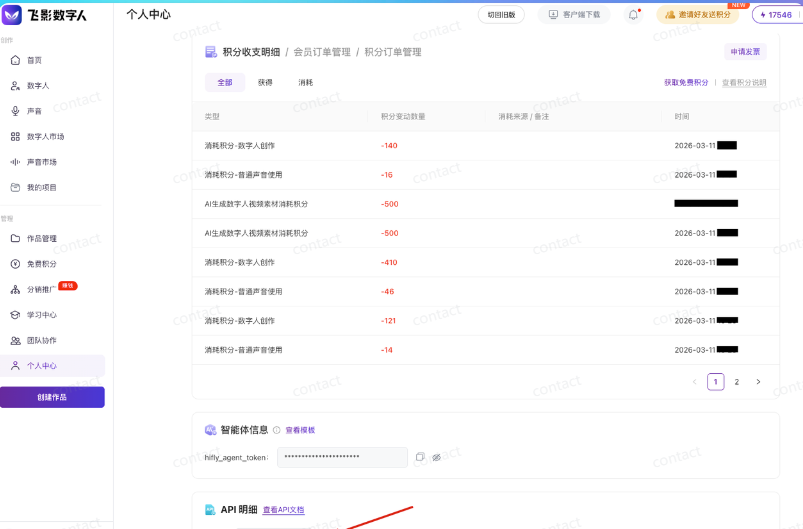803x529 pixels.
Task: Click the -14 points value
Action: pyautogui.click(x=387, y=350)
